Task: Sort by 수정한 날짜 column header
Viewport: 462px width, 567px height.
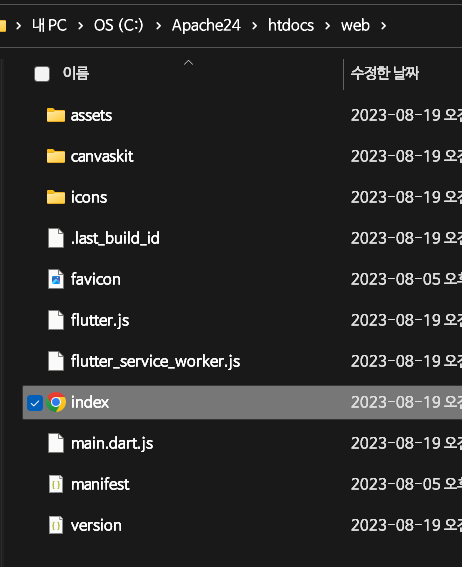Action: tap(385, 73)
